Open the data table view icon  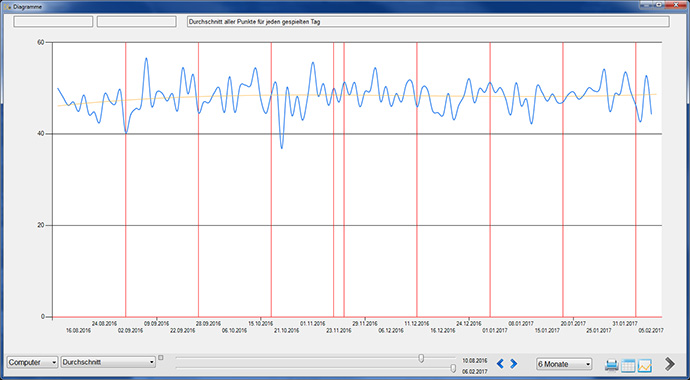pyautogui.click(x=628, y=365)
